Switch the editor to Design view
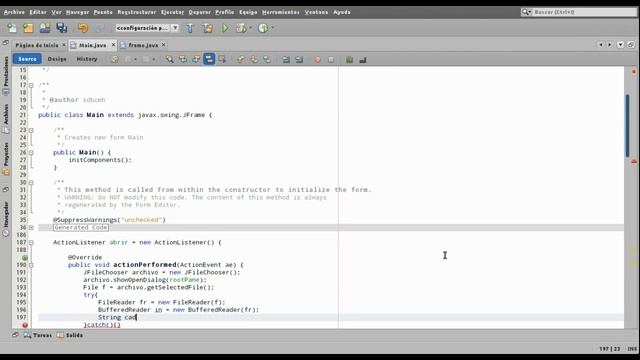This screenshot has height=360, width=640. [57, 59]
